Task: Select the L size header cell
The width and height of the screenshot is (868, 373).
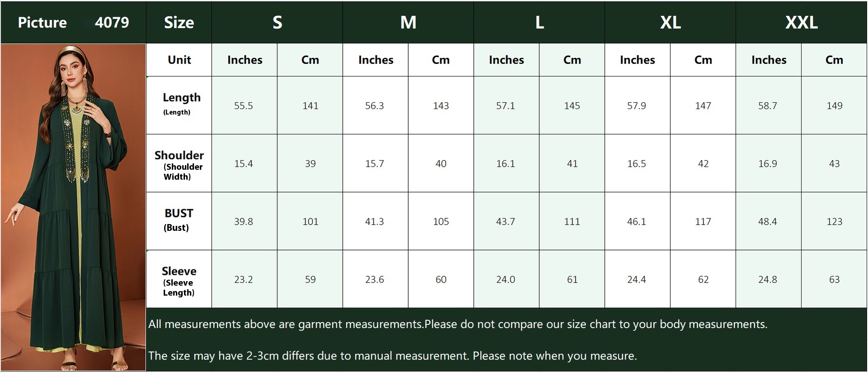Action: (x=539, y=22)
